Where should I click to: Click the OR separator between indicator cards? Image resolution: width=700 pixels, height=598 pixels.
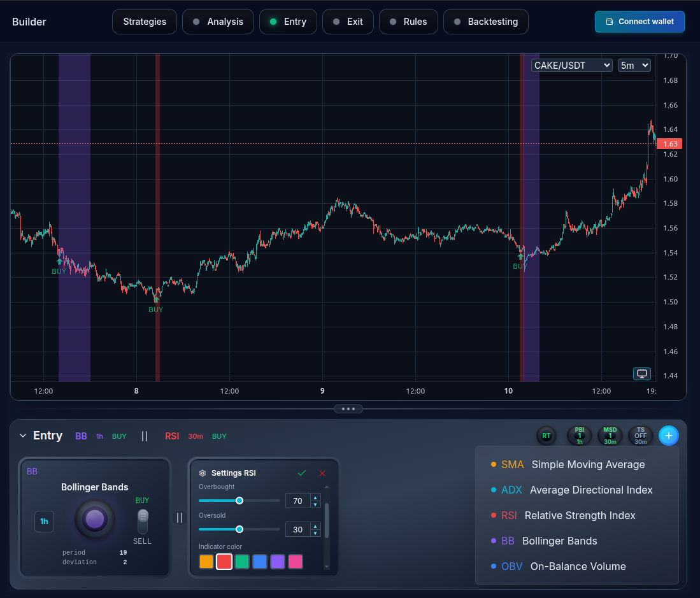click(x=180, y=518)
